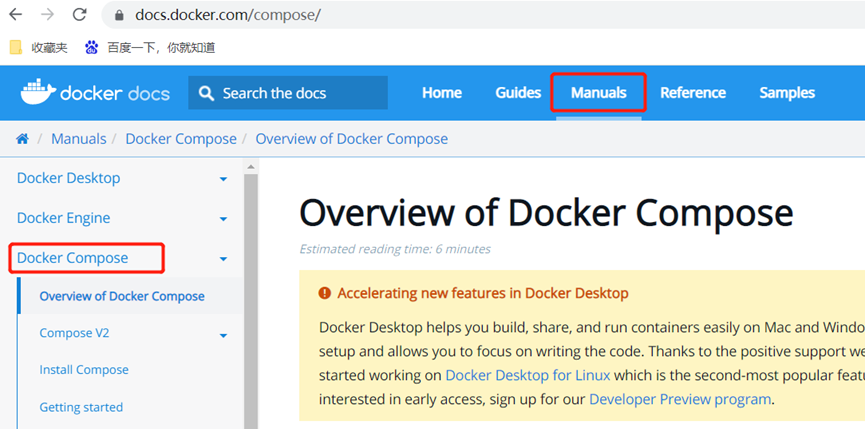This screenshot has width=865, height=429.
Task: Reload the page with refresh icon
Action: 80,14
